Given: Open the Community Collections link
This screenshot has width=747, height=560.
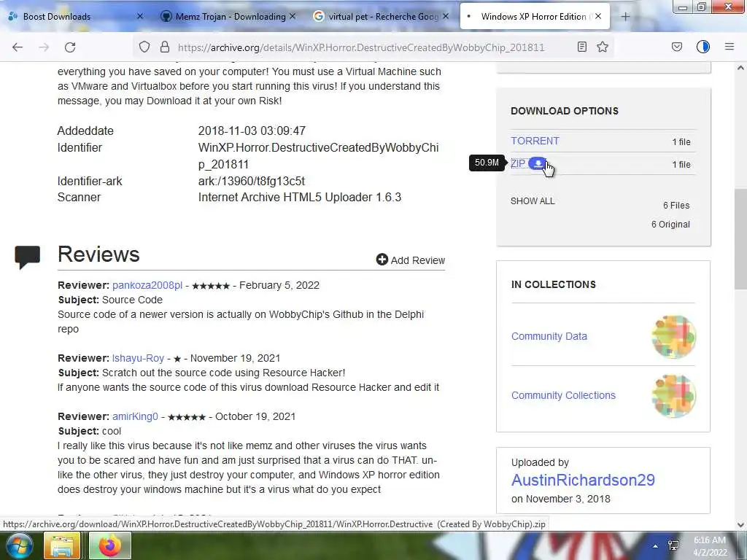Looking at the screenshot, I should 563,395.
